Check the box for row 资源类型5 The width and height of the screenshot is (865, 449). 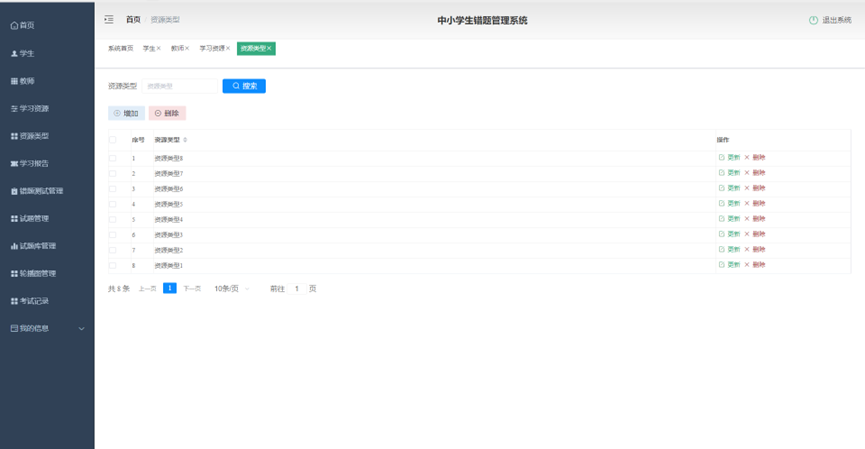113,205
